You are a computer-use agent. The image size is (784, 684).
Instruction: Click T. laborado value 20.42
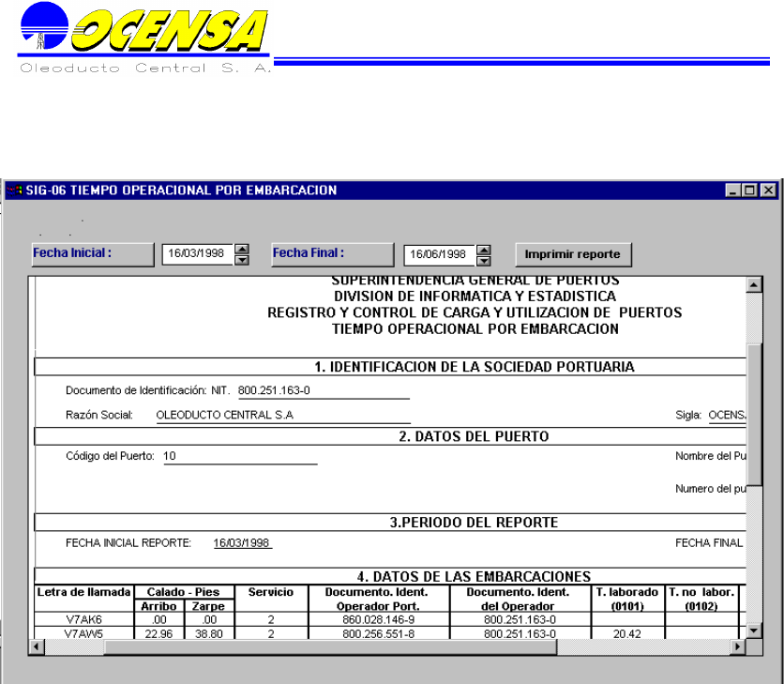tap(627, 633)
